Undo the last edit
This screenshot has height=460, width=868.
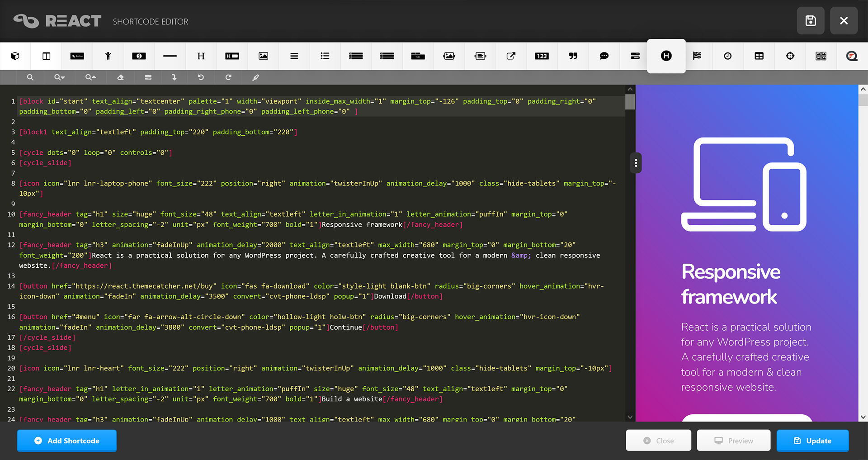coord(201,77)
